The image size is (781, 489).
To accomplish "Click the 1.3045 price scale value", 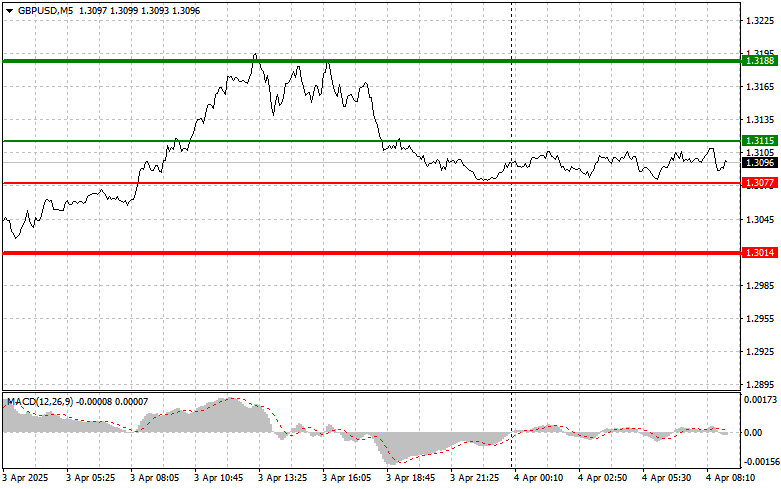I will [x=760, y=220].
